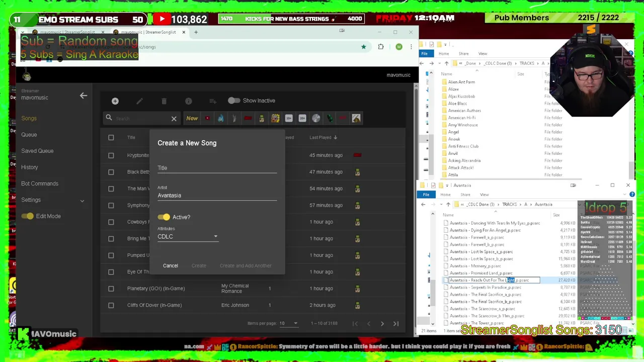644x362 pixels.
Task: Select Avantasia - Serpents In Paradise file
Action: (486, 288)
